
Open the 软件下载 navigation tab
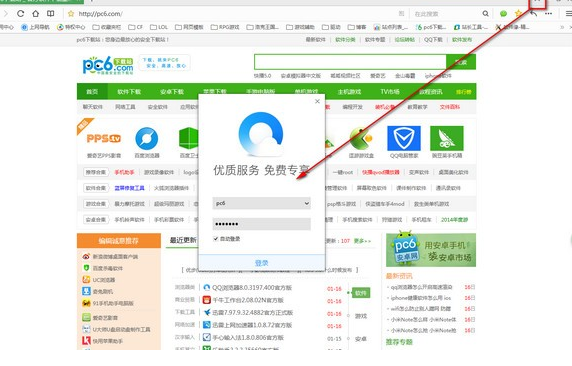click(x=129, y=92)
